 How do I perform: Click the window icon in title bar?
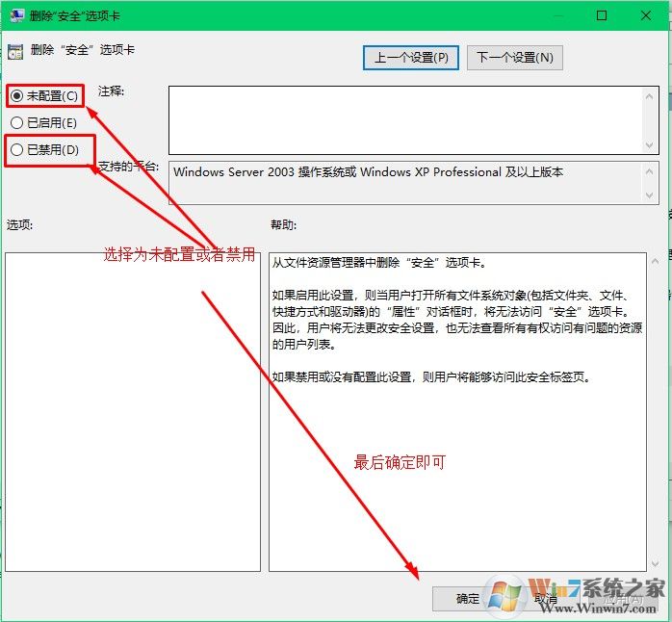pos(16,15)
